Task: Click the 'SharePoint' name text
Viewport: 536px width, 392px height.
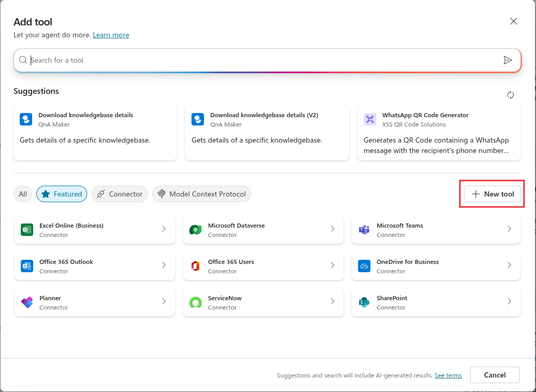Action: 392,298
